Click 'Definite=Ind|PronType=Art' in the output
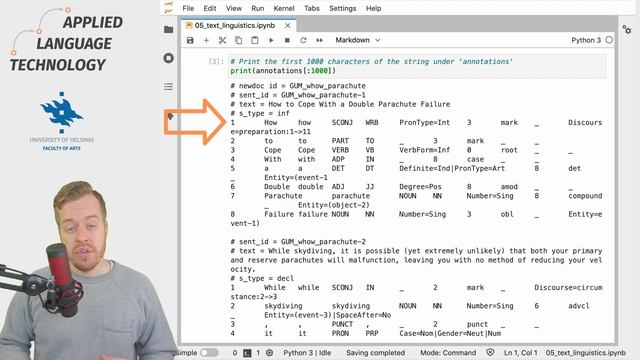The width and height of the screenshot is (640, 360). tap(452, 169)
